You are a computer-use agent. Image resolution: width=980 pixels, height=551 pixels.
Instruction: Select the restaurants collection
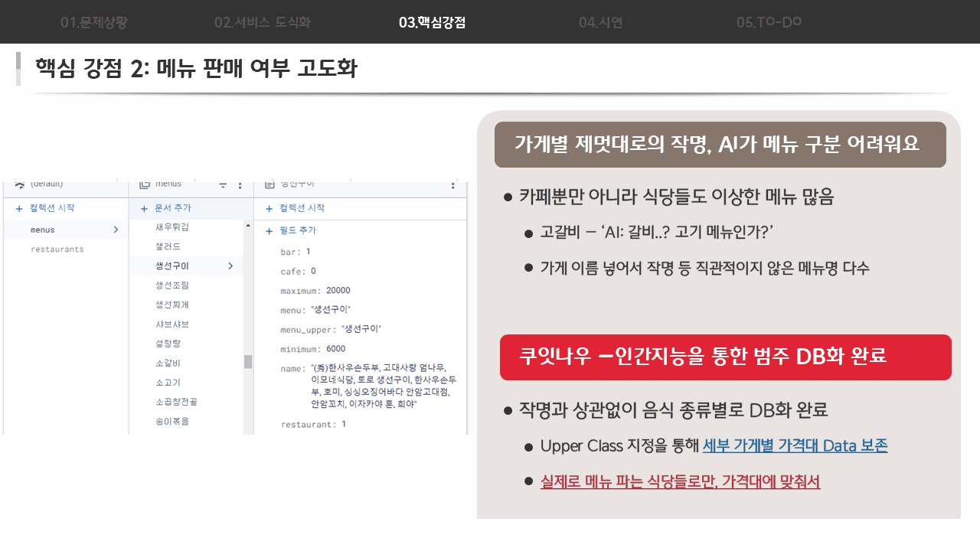click(57, 249)
